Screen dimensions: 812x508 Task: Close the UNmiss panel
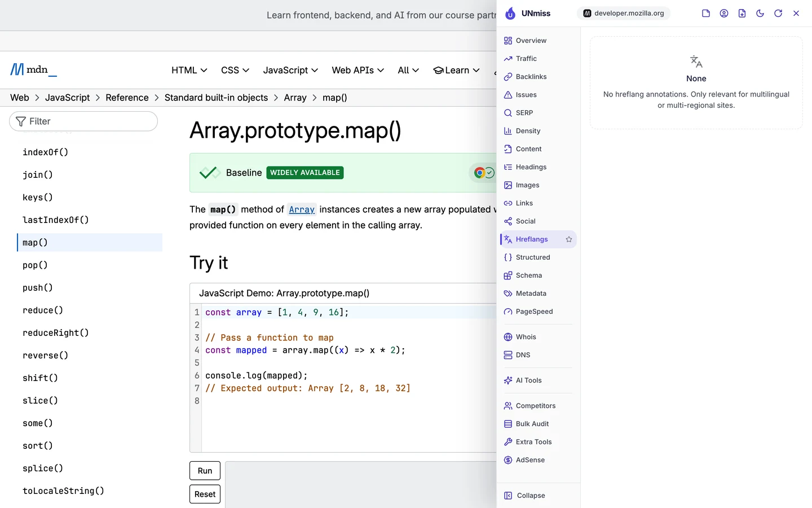(x=796, y=14)
